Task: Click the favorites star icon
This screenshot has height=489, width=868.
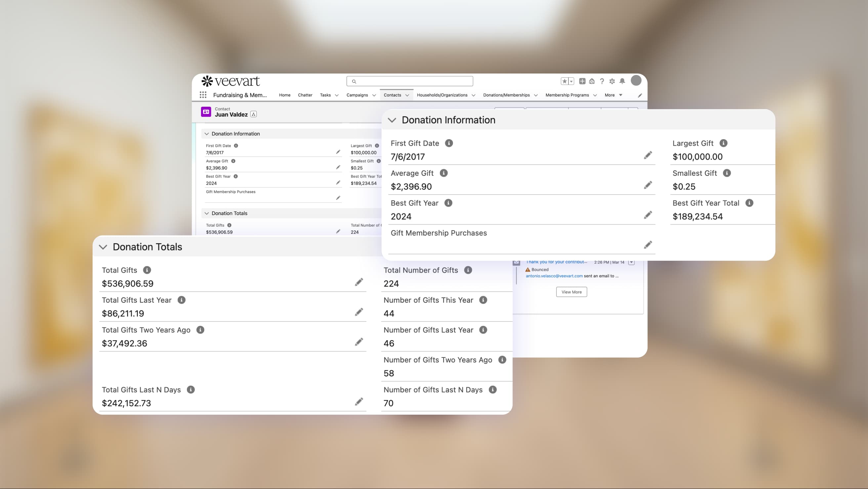Action: pyautogui.click(x=564, y=81)
